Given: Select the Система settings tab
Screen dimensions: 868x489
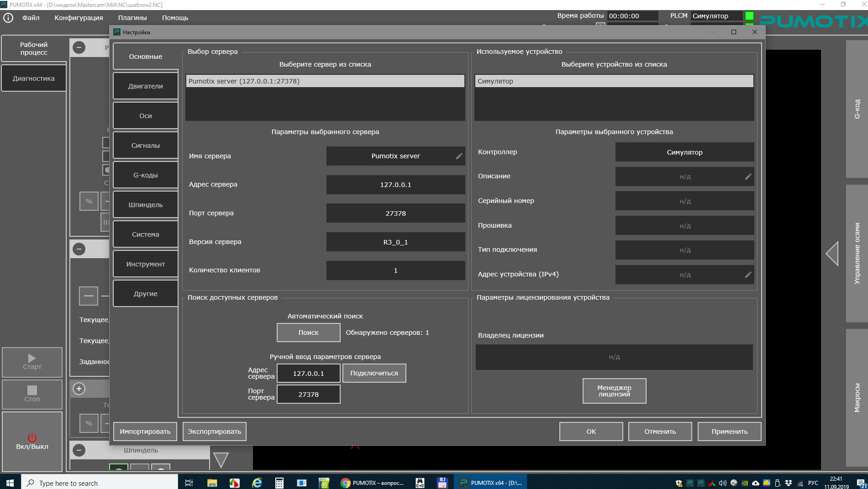Looking at the screenshot, I should (146, 234).
